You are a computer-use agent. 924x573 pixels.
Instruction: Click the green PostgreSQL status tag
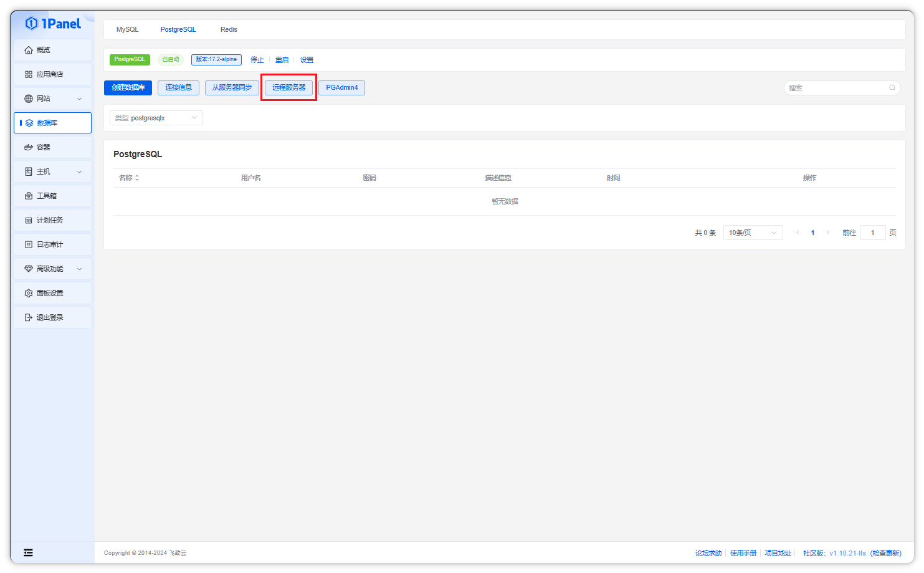click(x=130, y=60)
